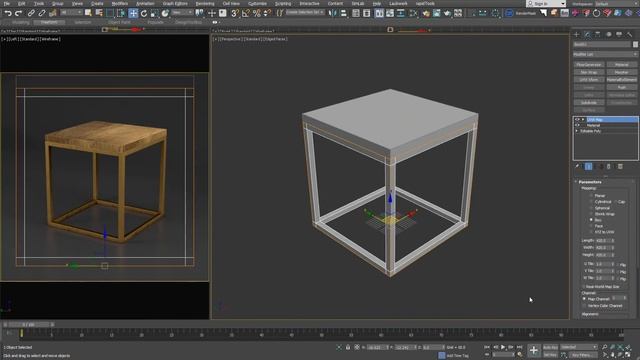
Task: Click the Mirror tool icon
Action: [333, 13]
